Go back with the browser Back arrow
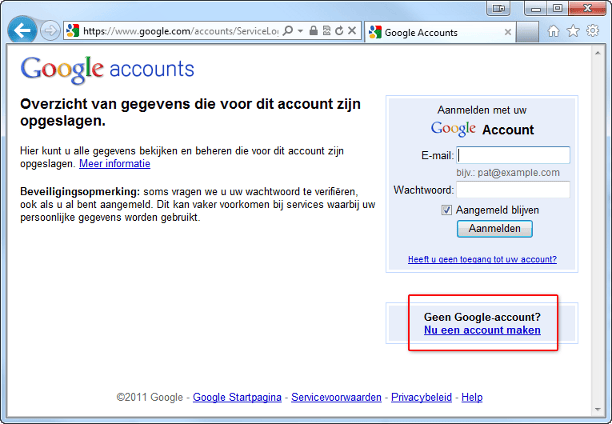The height and width of the screenshot is (424, 612). [x=22, y=30]
